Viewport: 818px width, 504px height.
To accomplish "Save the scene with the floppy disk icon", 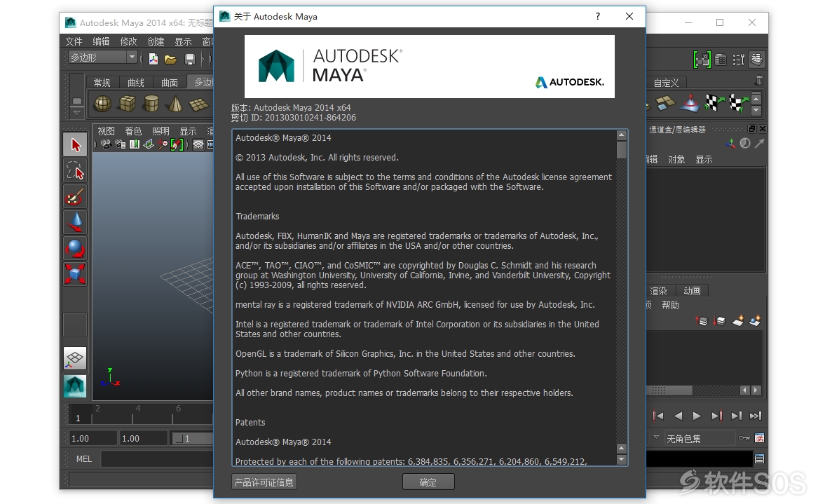I will coord(190,60).
